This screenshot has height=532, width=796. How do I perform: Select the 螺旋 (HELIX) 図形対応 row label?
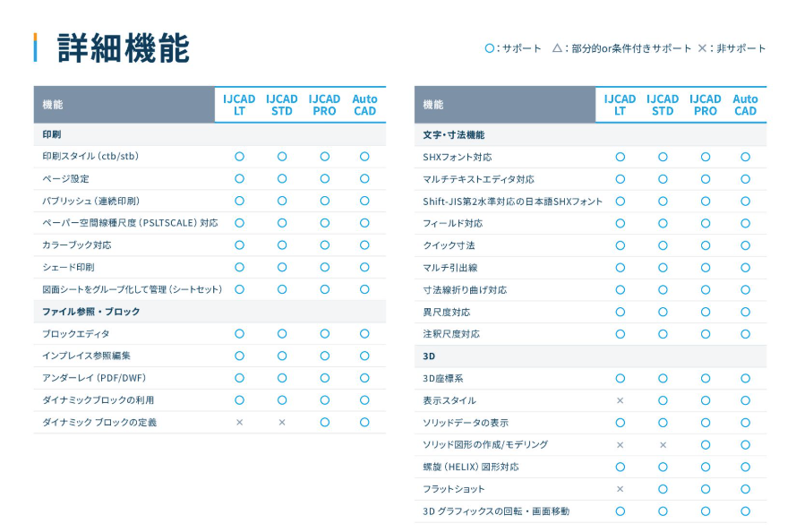[471, 467]
